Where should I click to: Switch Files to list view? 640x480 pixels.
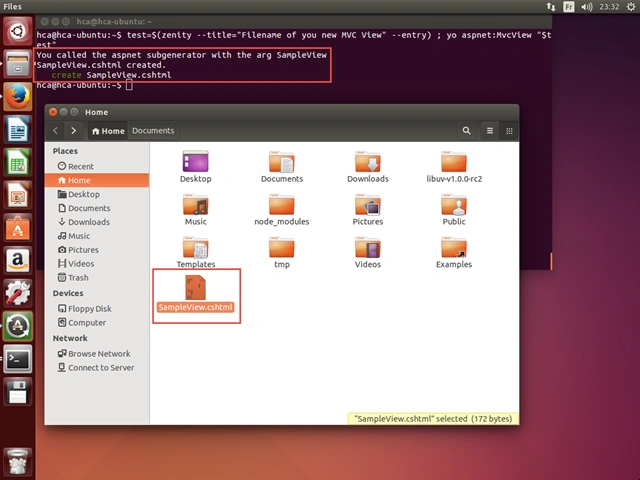pos(490,131)
